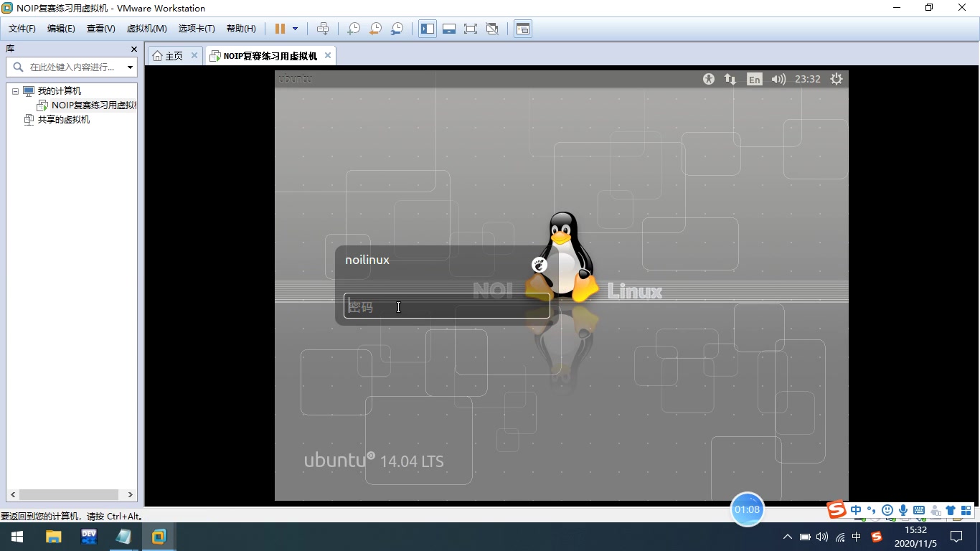Open the Windows notification center
Screen dimensions: 980x551
point(956,537)
